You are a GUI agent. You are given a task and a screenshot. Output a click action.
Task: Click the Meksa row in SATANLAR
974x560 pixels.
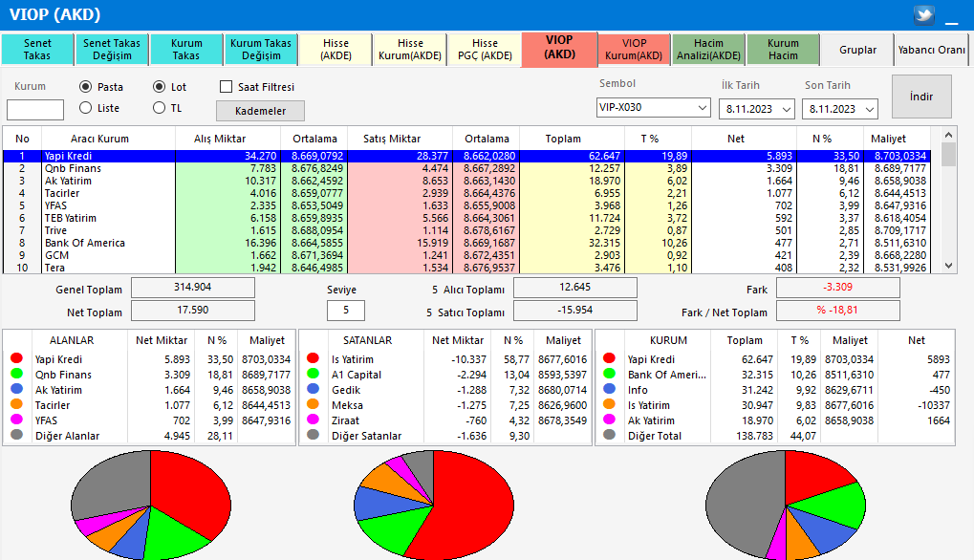click(445, 405)
